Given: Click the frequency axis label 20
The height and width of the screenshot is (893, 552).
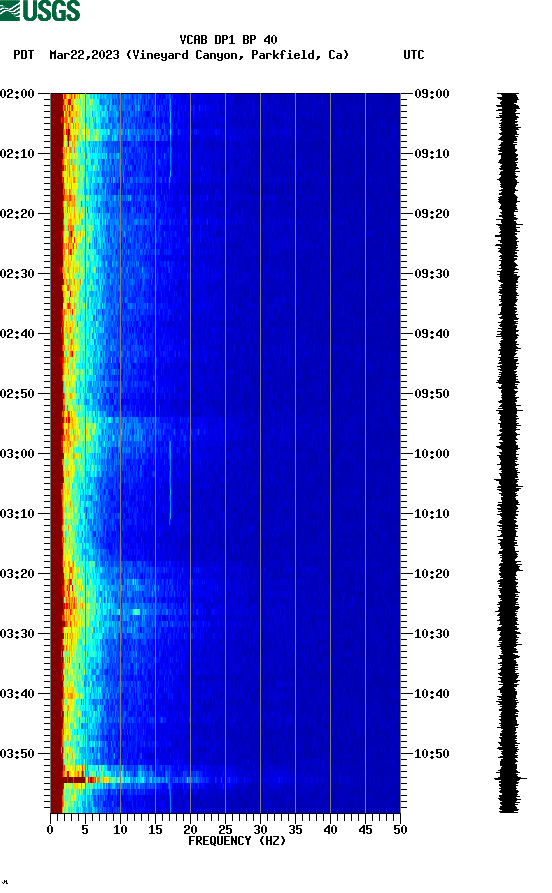Looking at the screenshot, I should click(x=190, y=830).
